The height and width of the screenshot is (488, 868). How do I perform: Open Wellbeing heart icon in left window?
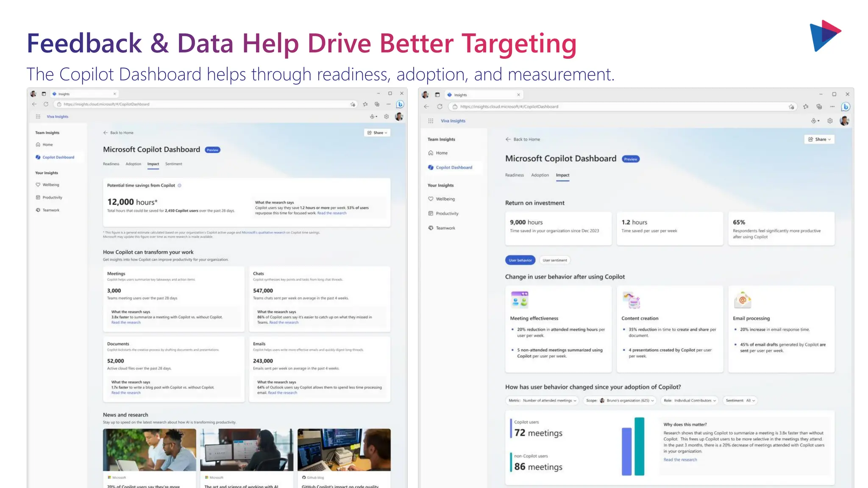(x=38, y=185)
